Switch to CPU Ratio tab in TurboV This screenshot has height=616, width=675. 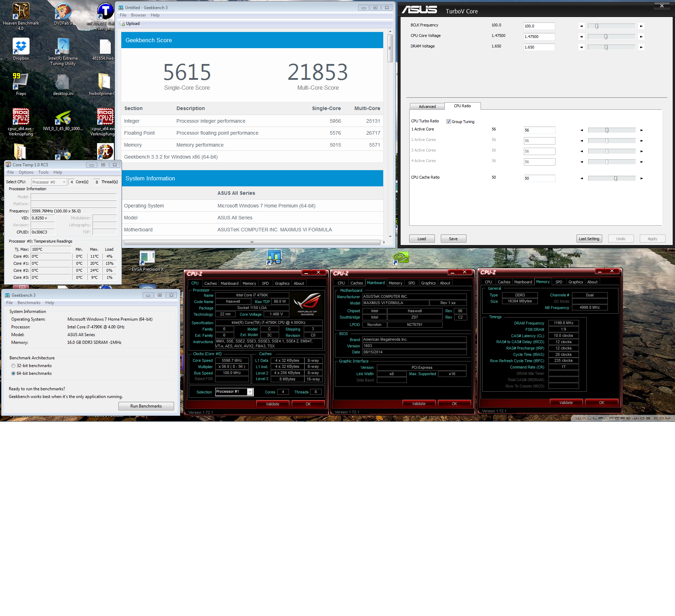tap(462, 106)
